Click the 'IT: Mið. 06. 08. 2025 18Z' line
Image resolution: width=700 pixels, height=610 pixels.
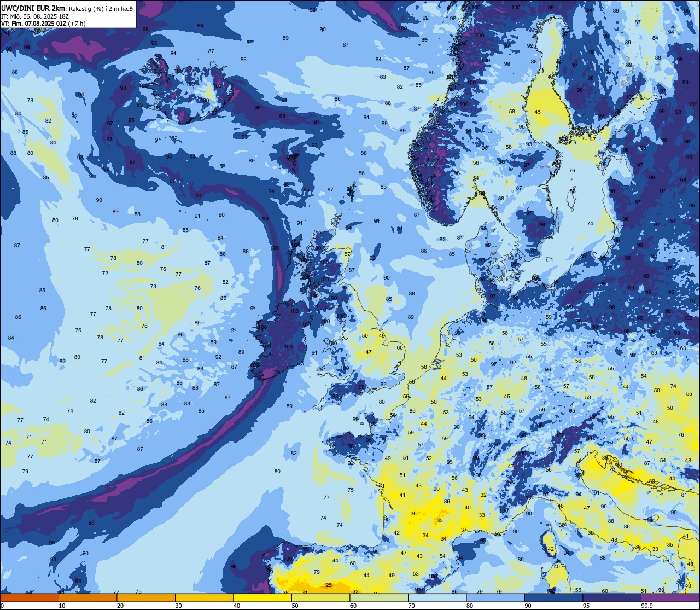36,16
